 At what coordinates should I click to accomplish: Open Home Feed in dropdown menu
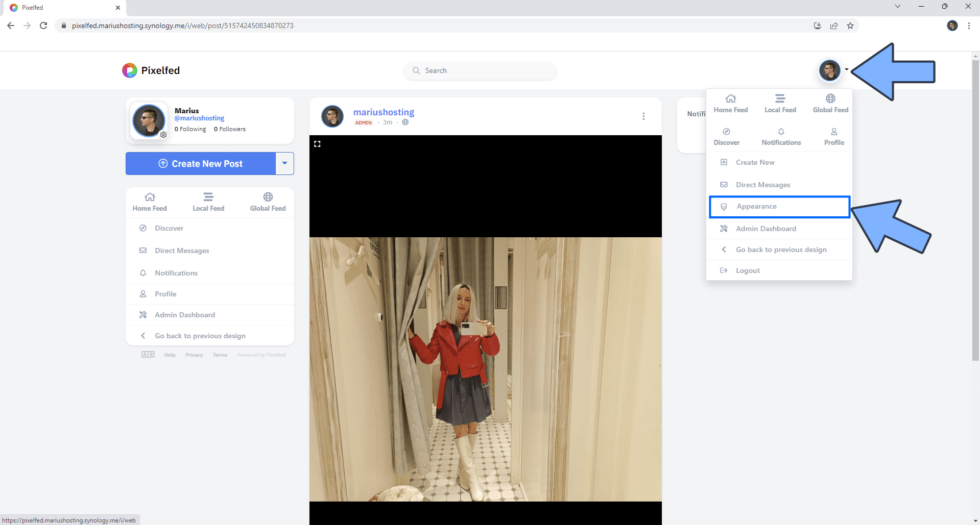pos(730,103)
